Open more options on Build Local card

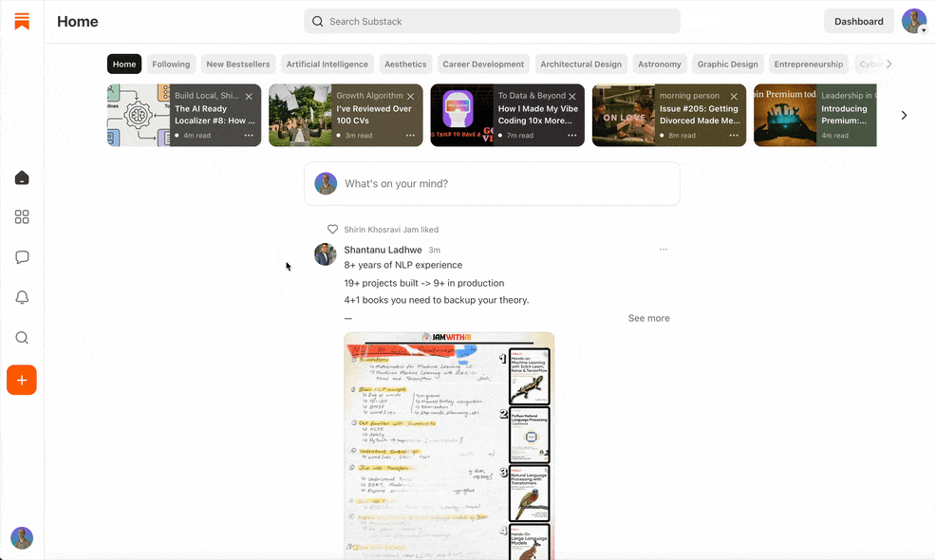pyautogui.click(x=249, y=136)
